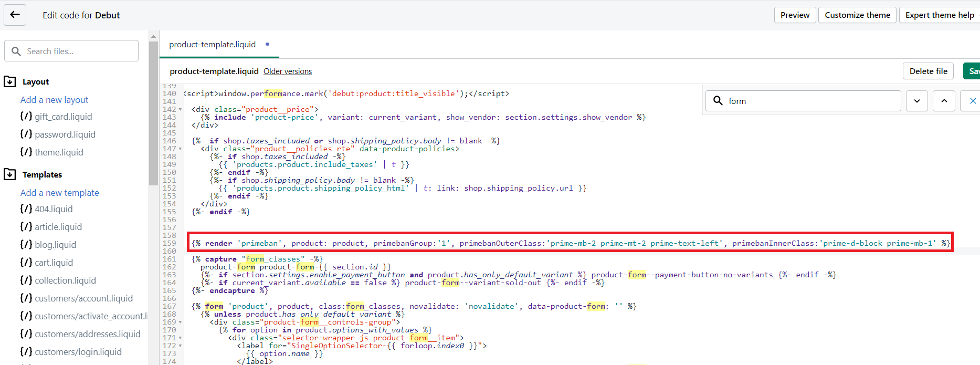This screenshot has width=980, height=365.
Task: Click the file icon beside cart.liquid
Action: pos(26,262)
